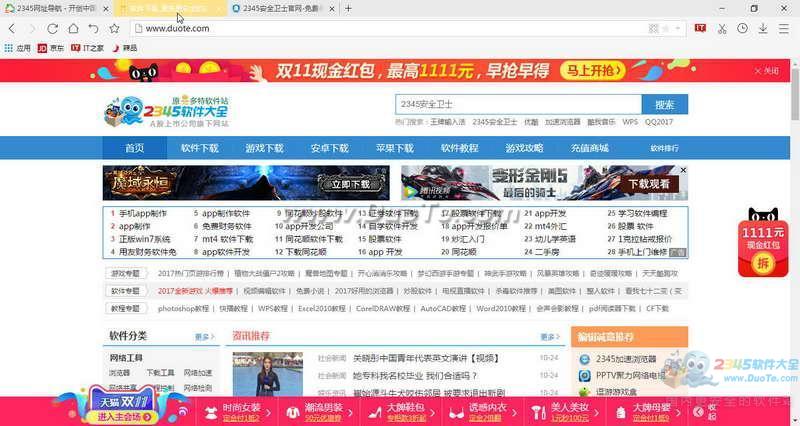Open the downloads arrow icon in toolbar
Screen dimensions: 800x426
coord(762,28)
